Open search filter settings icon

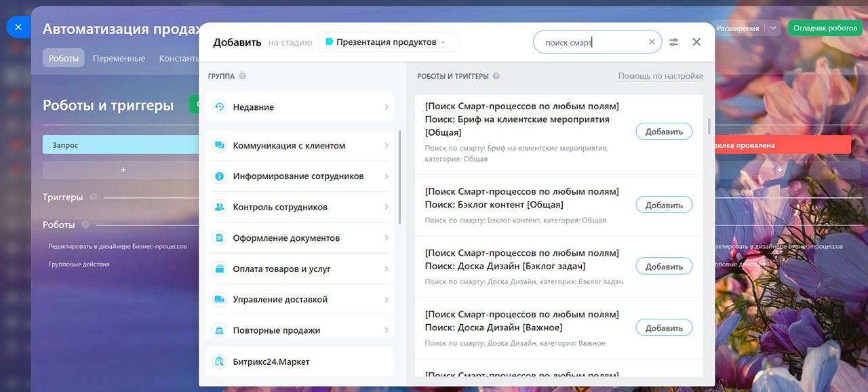click(673, 42)
